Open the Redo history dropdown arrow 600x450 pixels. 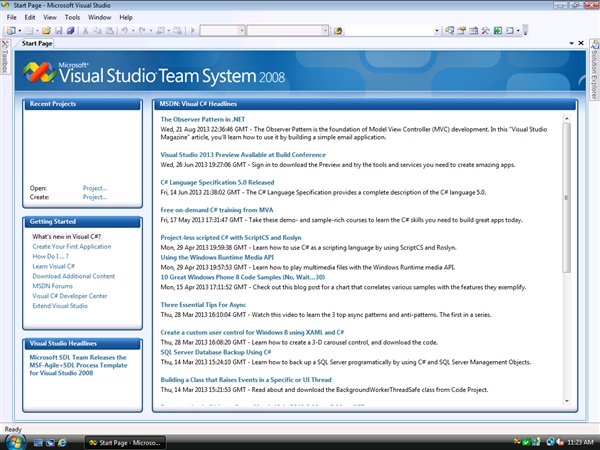pos(151,31)
